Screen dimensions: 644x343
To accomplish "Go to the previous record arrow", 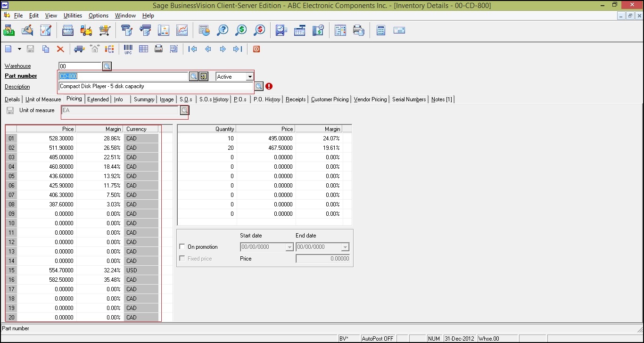I will click(x=208, y=49).
